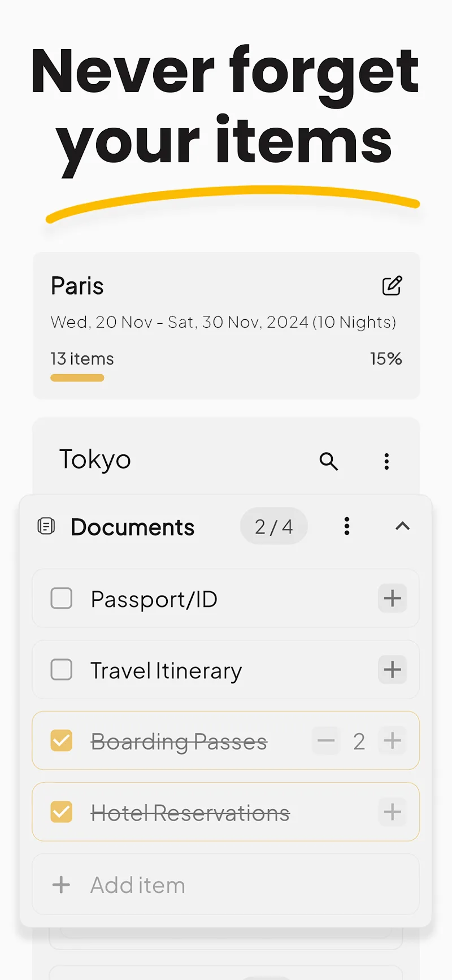Click the 2 / 4 progress badge
Viewport: 452px width, 980px height.
273,526
